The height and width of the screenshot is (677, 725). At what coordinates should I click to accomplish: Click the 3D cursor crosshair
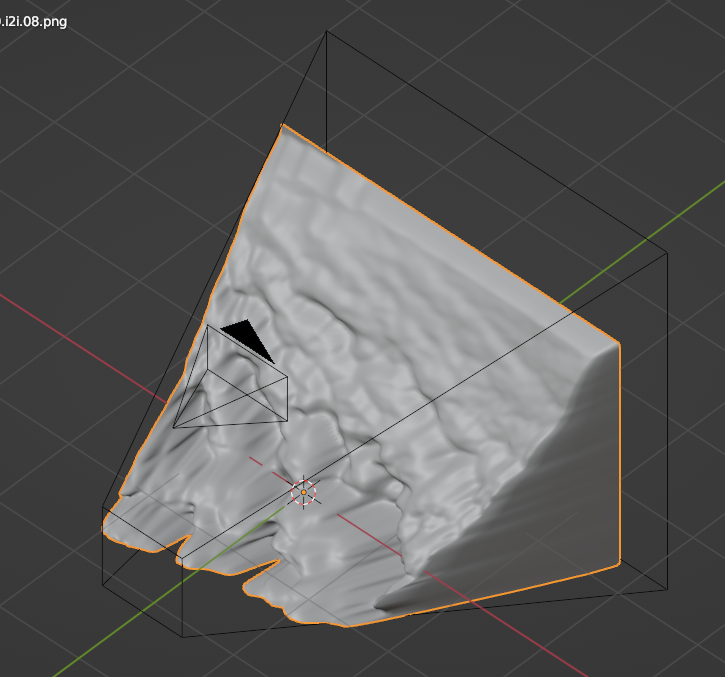point(304,491)
